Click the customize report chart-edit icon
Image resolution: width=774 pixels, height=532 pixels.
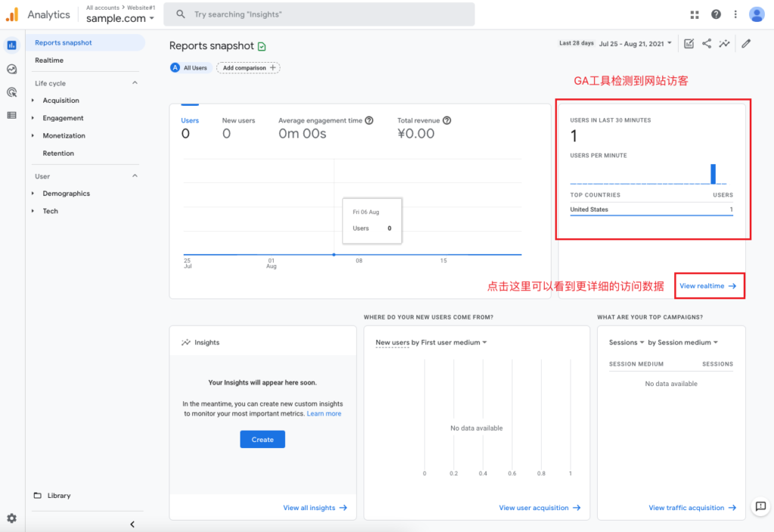point(689,44)
